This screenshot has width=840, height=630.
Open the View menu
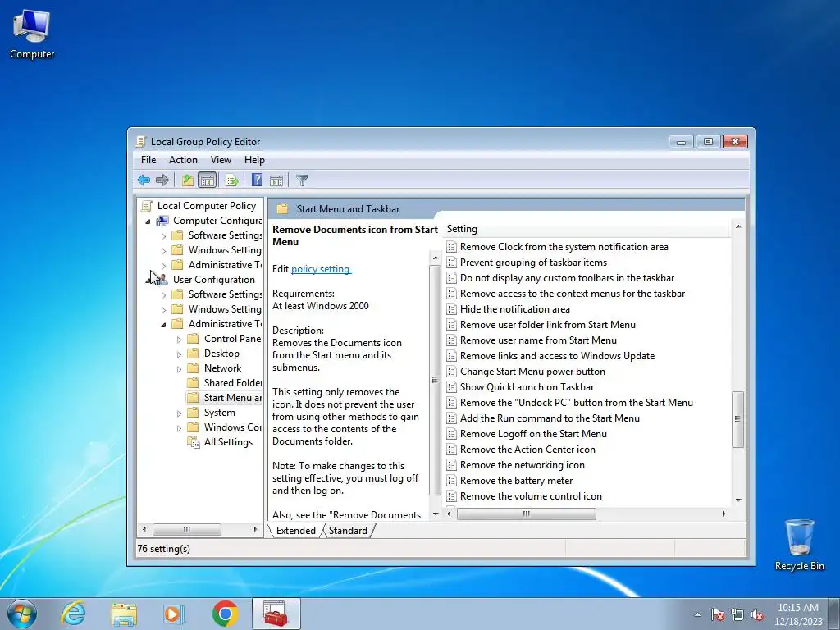221,160
